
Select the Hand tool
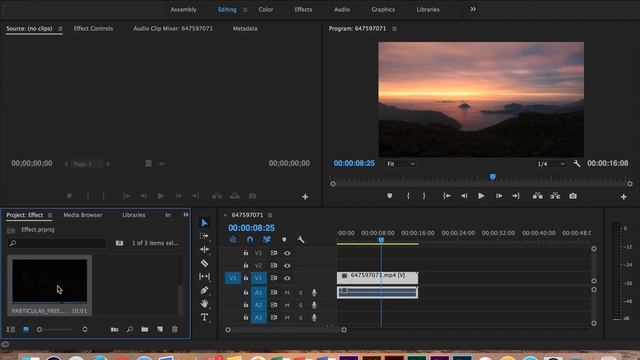pyautogui.click(x=204, y=304)
